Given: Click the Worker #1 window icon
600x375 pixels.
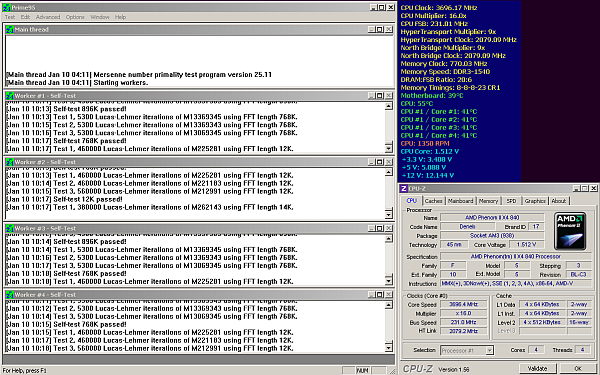Looking at the screenshot, I should coord(10,96).
